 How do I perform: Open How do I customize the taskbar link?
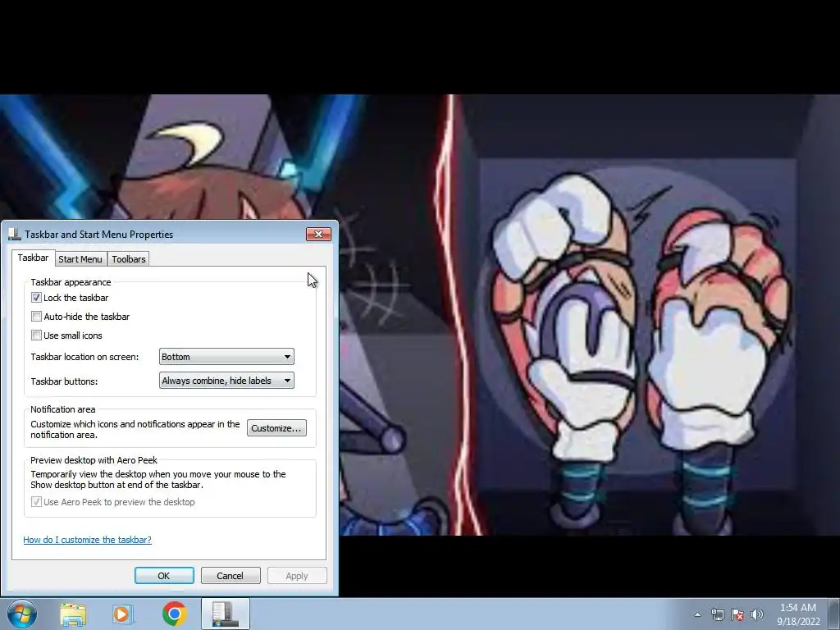pos(87,540)
